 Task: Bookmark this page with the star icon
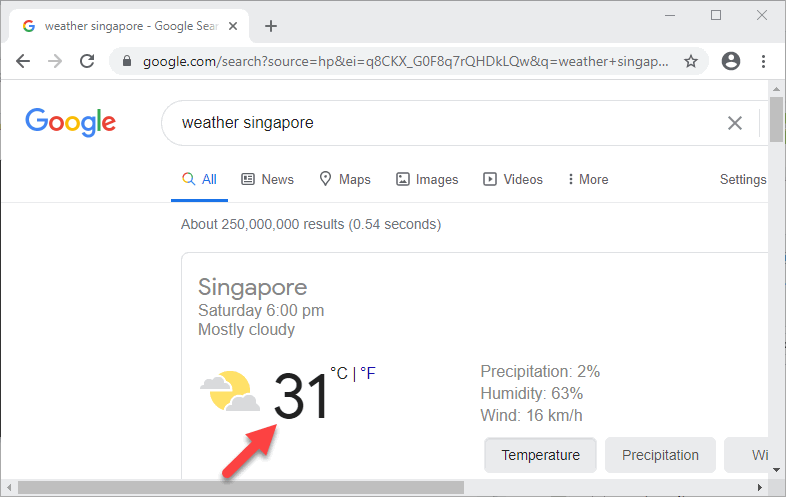691,61
